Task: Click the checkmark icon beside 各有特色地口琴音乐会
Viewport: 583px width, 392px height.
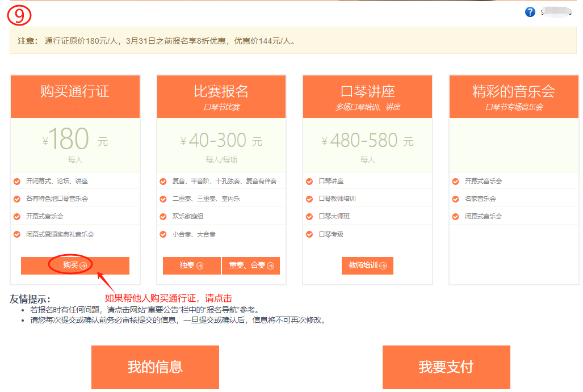Action: [17, 199]
